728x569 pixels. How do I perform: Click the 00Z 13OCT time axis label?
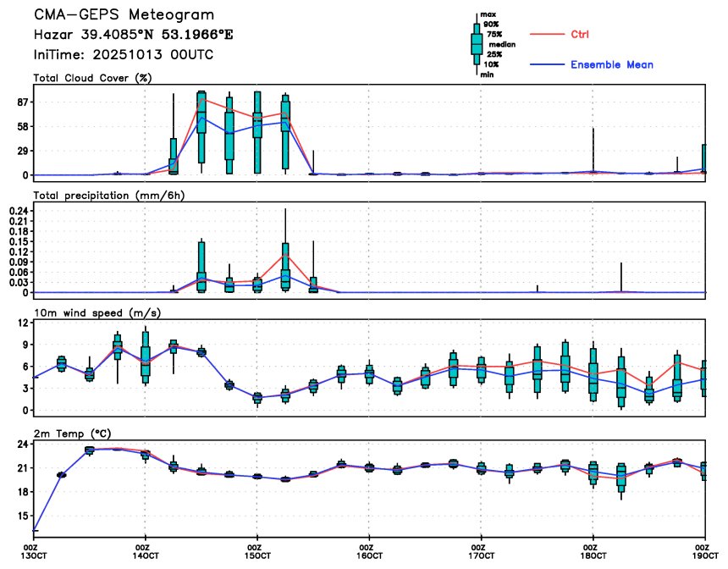[x=33, y=551]
